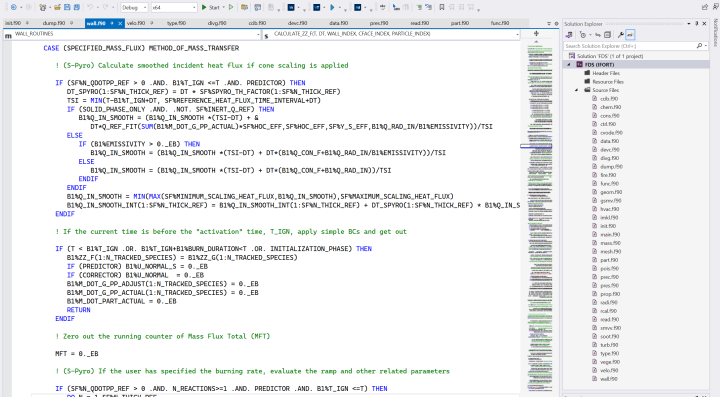720x397 pixels.
Task: Select turb.f90 in Solution Explorer
Action: [x=609, y=345]
